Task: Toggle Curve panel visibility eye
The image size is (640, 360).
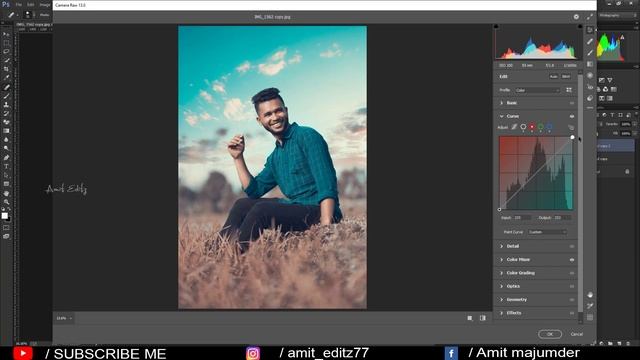Action: [x=572, y=116]
